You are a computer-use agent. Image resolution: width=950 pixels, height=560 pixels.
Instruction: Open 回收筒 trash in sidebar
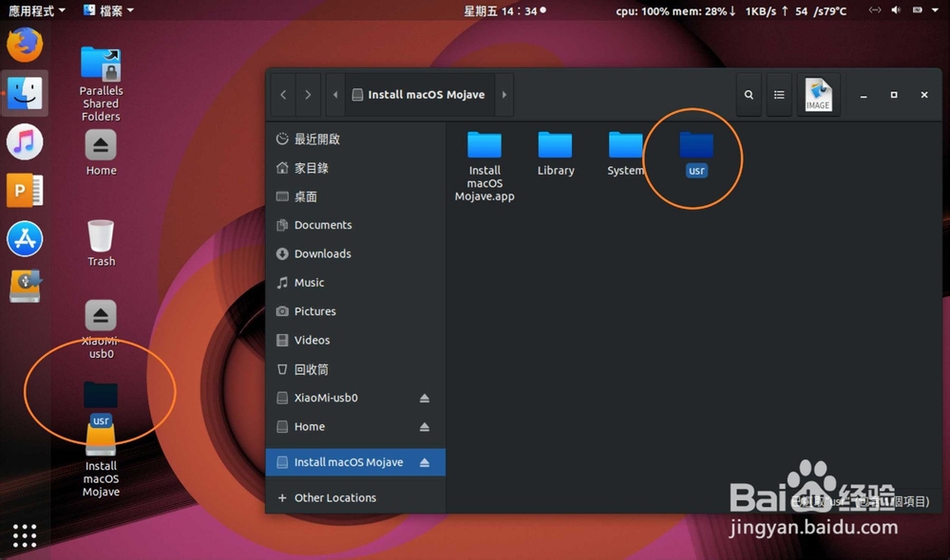click(355, 369)
